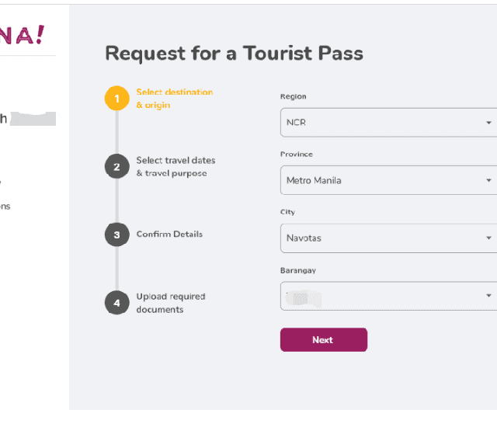Screen dimensions: 497x448
Task: Click the 'Request for a Tourist Pass' heading
Action: [x=234, y=53]
